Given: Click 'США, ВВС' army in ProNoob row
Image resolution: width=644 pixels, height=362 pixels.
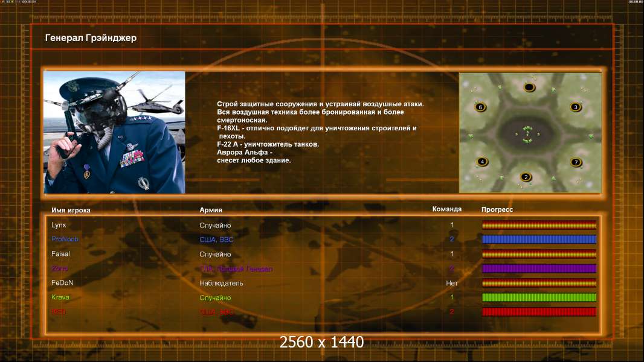Looking at the screenshot, I should pyautogui.click(x=216, y=240).
